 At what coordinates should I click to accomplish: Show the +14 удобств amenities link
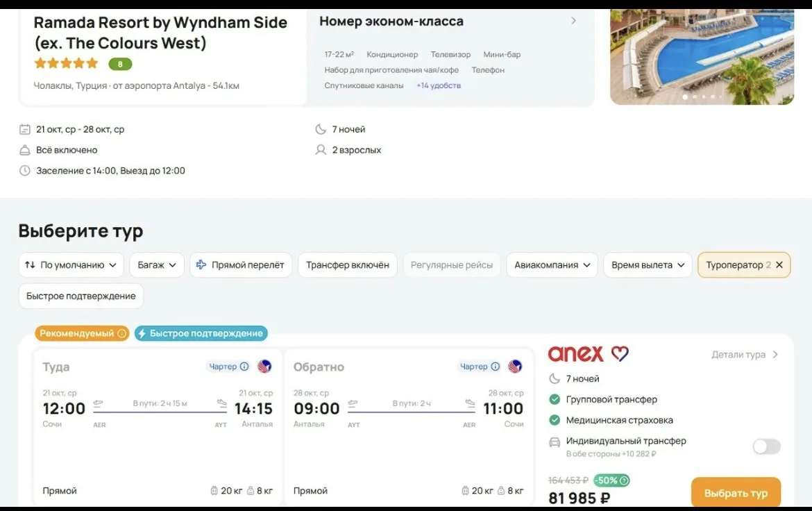(x=439, y=85)
